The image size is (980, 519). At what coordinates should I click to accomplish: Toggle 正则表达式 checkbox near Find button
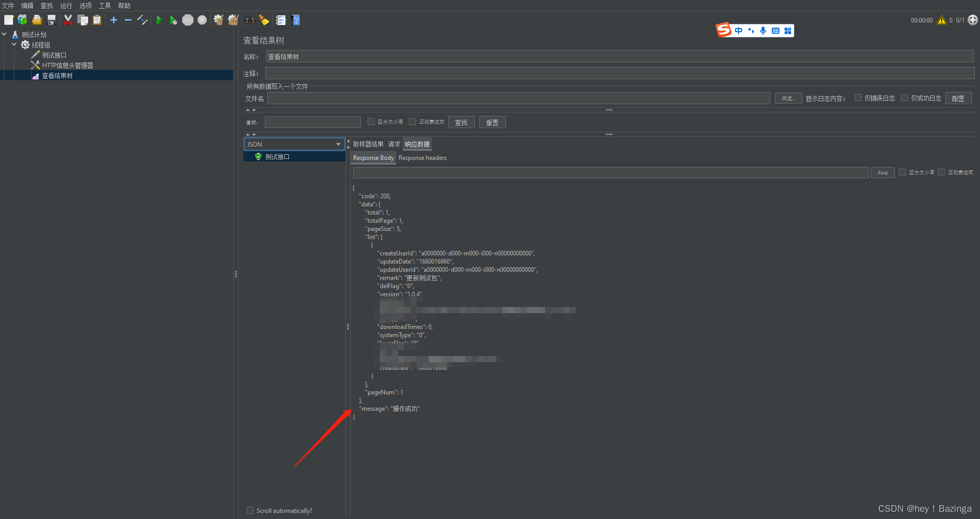click(941, 172)
